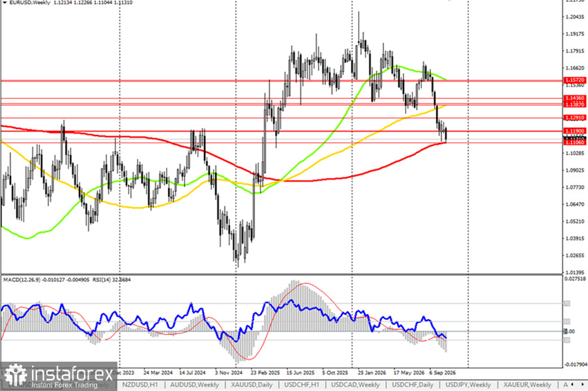Click the 1.03915 price scale value
Viewport: 588px width, 391px height.
click(575, 239)
